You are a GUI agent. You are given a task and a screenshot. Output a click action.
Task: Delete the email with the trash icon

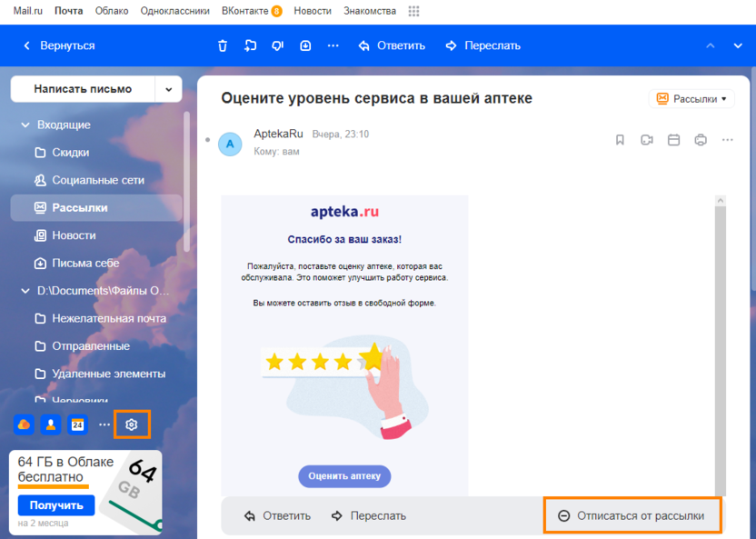223,45
